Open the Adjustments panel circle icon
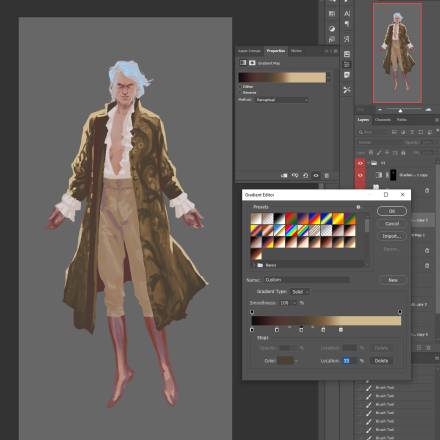440x440 pixels. 332,29
